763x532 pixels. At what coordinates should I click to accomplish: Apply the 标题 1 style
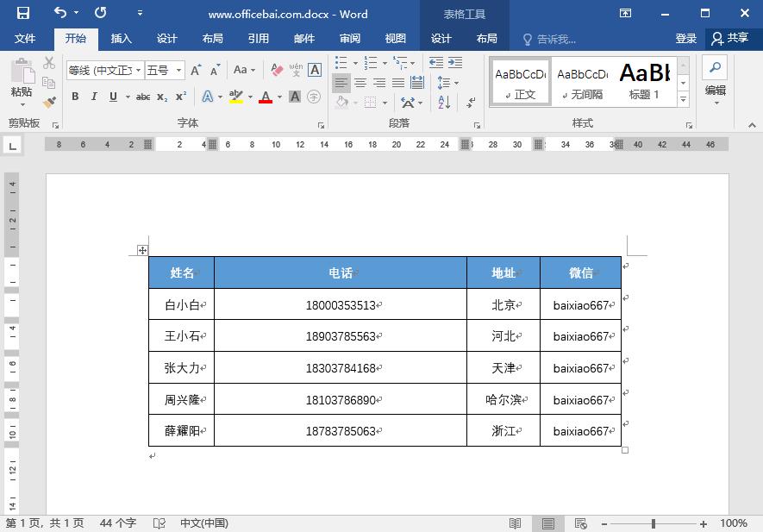[644, 80]
